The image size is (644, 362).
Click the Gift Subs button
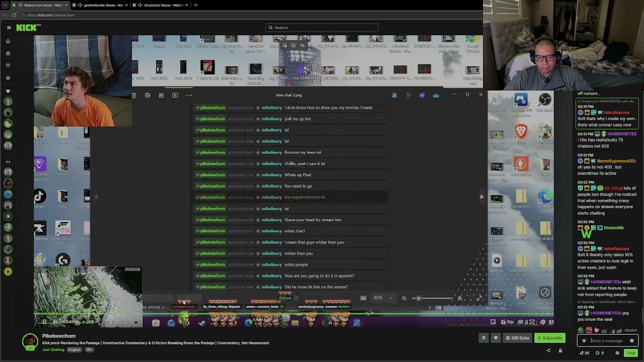(517, 338)
